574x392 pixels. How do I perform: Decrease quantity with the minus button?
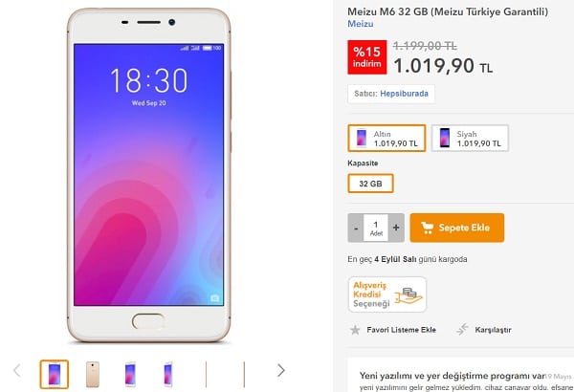(x=356, y=228)
